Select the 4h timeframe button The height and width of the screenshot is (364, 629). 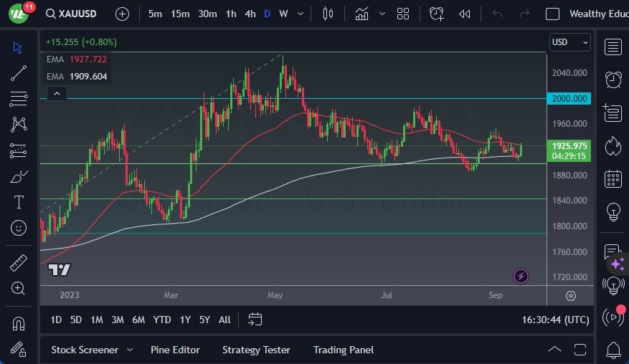250,14
